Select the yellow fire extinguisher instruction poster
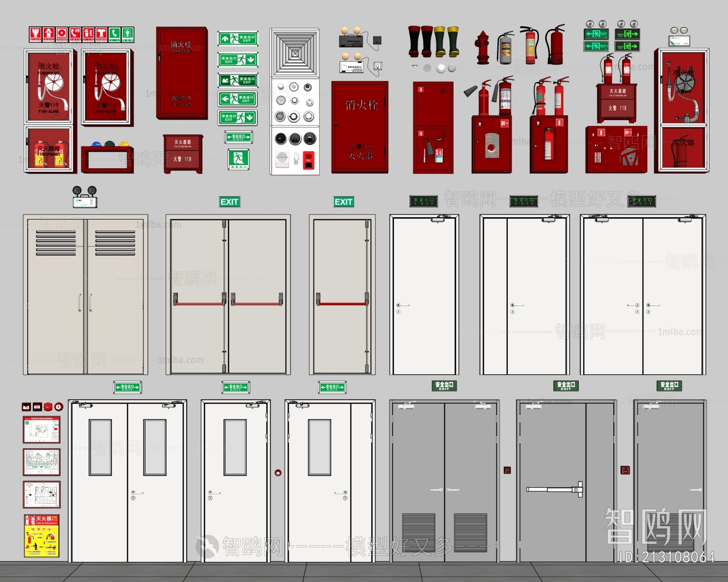728x582 pixels. [x=41, y=536]
